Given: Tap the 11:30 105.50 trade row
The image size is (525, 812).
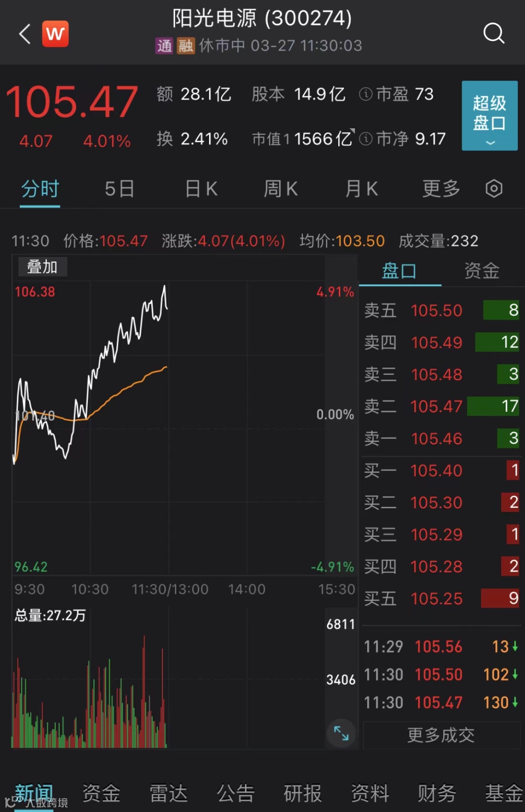Looking at the screenshot, I should [441, 674].
